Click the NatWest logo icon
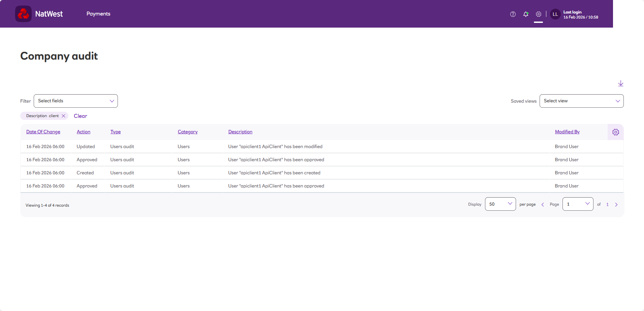 23,14
